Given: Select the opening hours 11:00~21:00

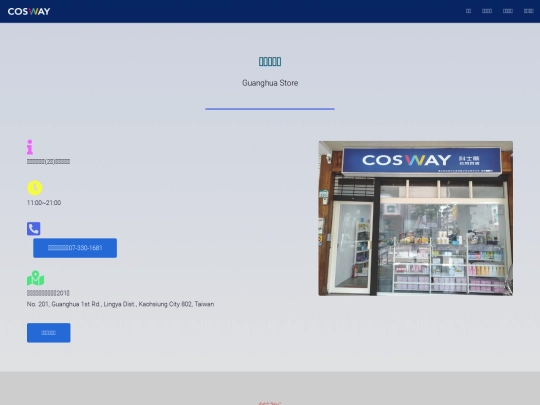Looking at the screenshot, I should tap(44, 203).
